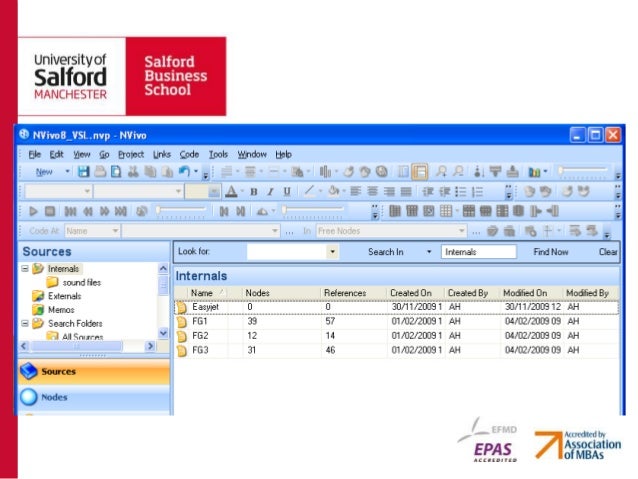Click the Rewind media button
The image size is (638, 479).
pos(88,211)
